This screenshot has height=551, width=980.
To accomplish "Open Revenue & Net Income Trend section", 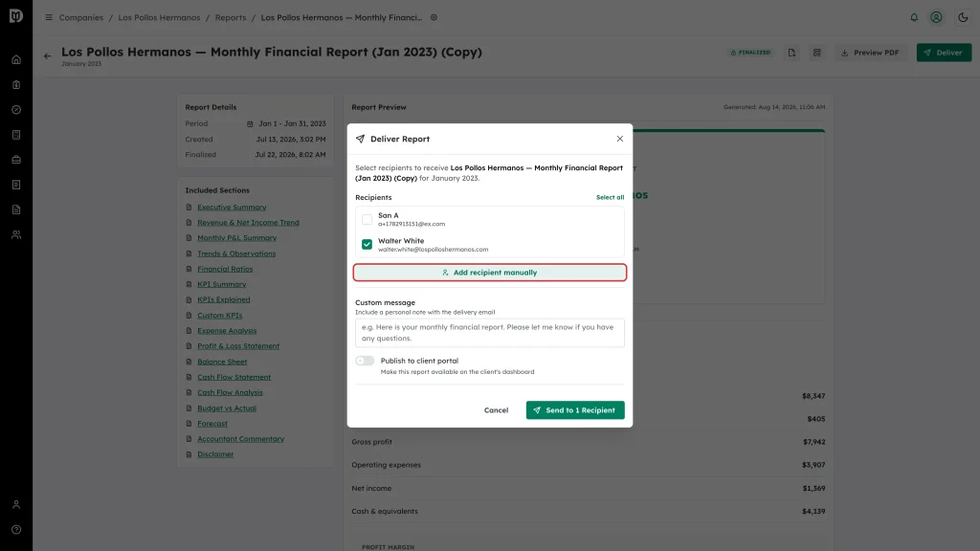I will [x=248, y=222].
